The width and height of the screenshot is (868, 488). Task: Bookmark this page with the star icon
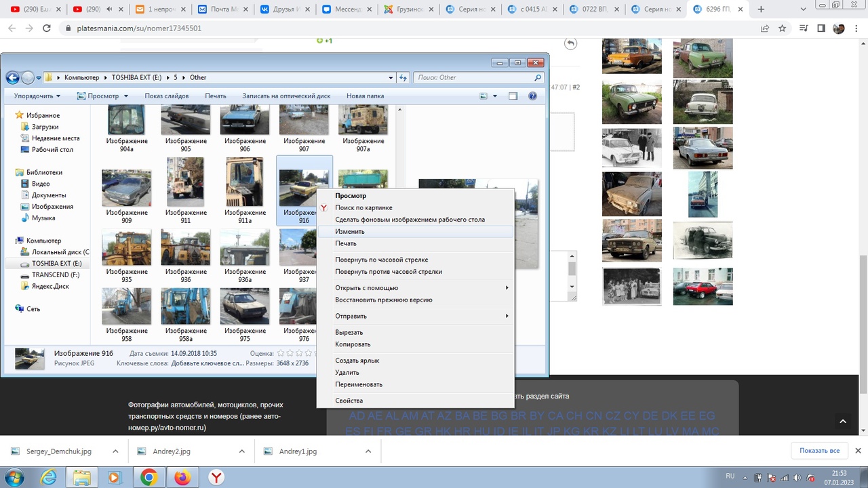point(783,28)
